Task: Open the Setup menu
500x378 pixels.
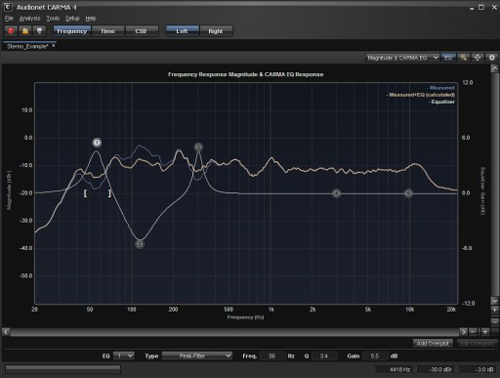Action: (72, 18)
